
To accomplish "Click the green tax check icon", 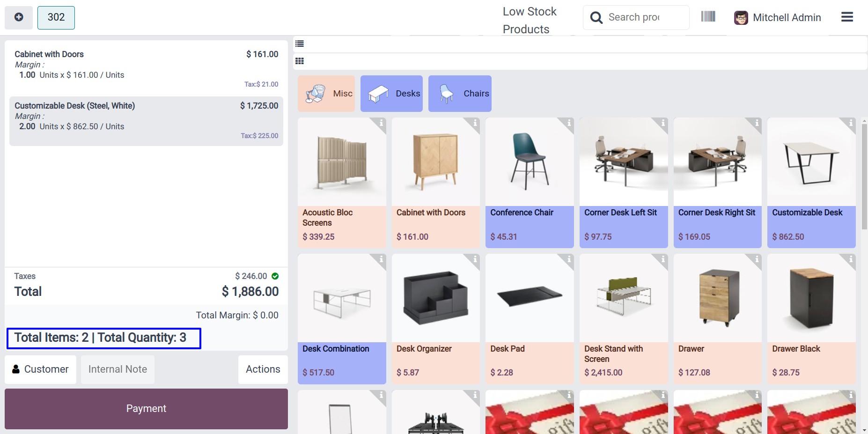I will tap(275, 276).
